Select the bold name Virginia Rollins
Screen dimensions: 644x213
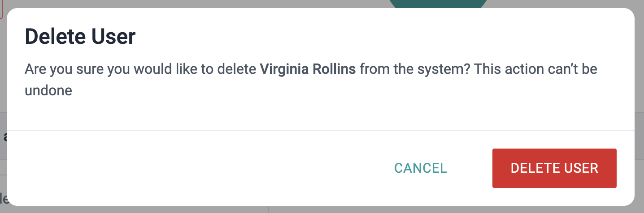tap(308, 70)
